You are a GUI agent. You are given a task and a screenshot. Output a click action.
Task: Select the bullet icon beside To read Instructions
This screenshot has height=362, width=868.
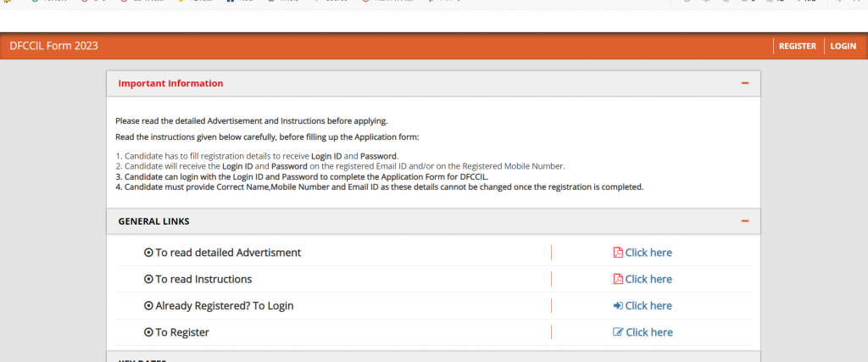148,280
